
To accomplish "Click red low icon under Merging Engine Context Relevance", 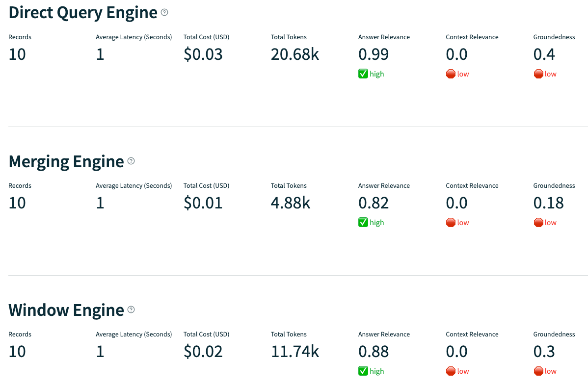I will (451, 223).
